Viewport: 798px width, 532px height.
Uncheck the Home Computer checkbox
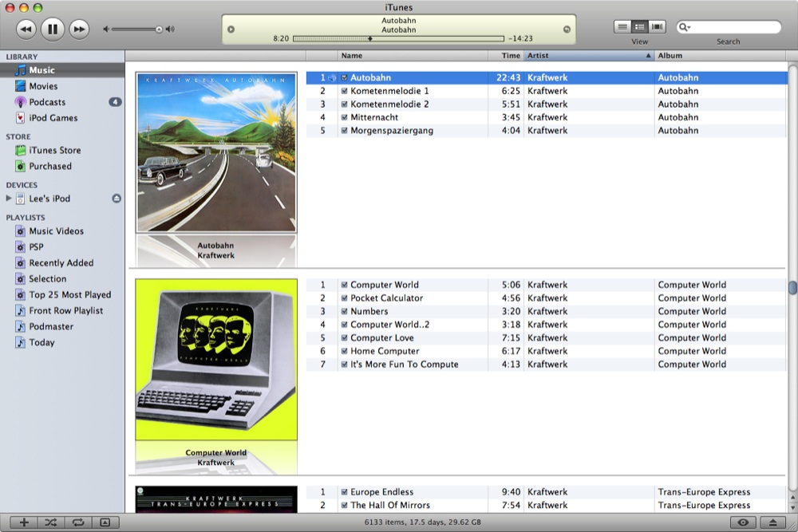[344, 351]
